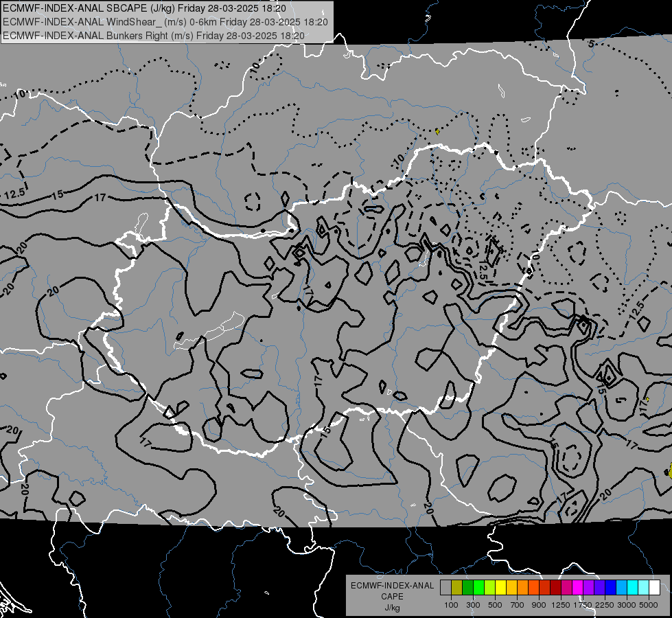The image size is (672, 618).
Task: Choose the amber swatch above 700
Action: click(511, 588)
